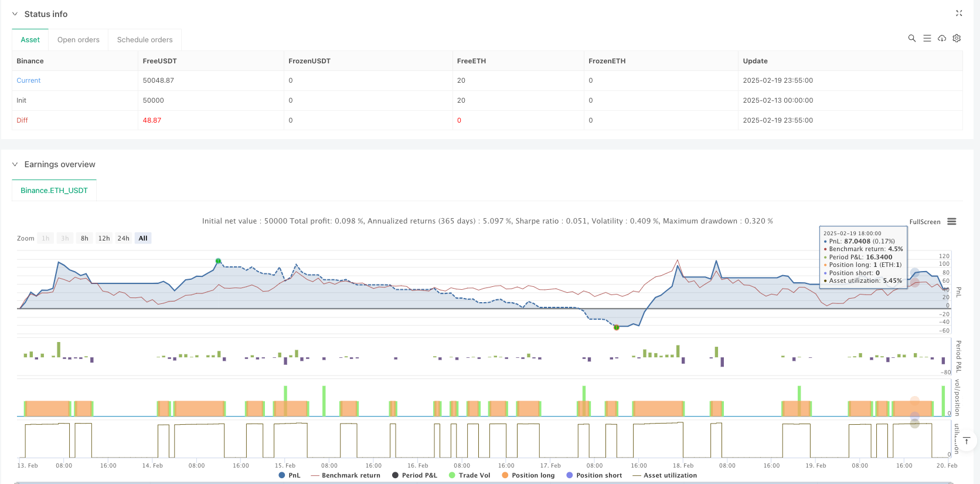Click the expand icon in Status info header

pyautogui.click(x=959, y=13)
